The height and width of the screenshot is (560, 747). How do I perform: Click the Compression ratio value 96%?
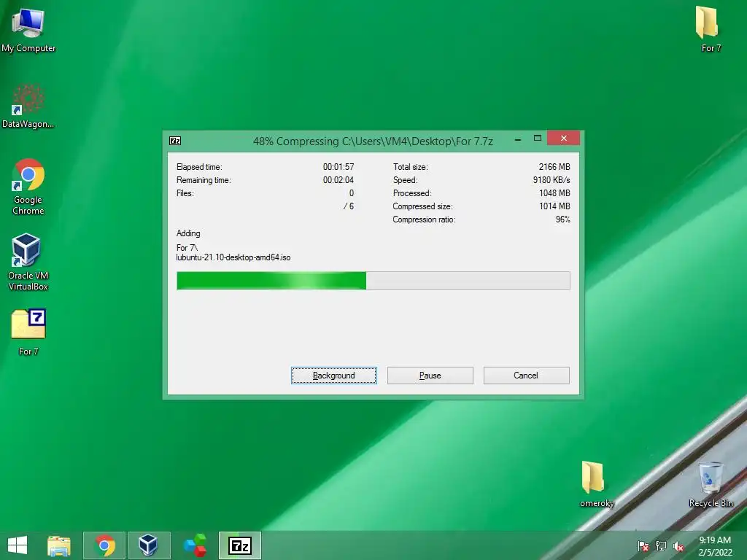click(x=562, y=219)
